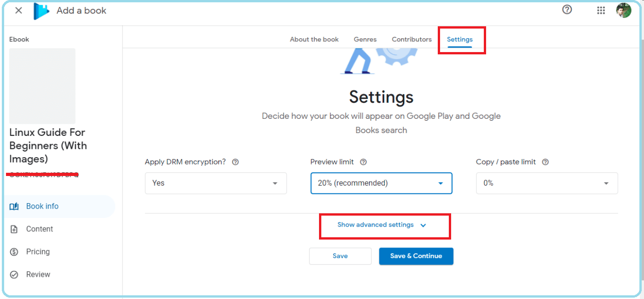Show help for DRM encryption
Image resolution: width=644 pixels, height=299 pixels.
pos(235,162)
